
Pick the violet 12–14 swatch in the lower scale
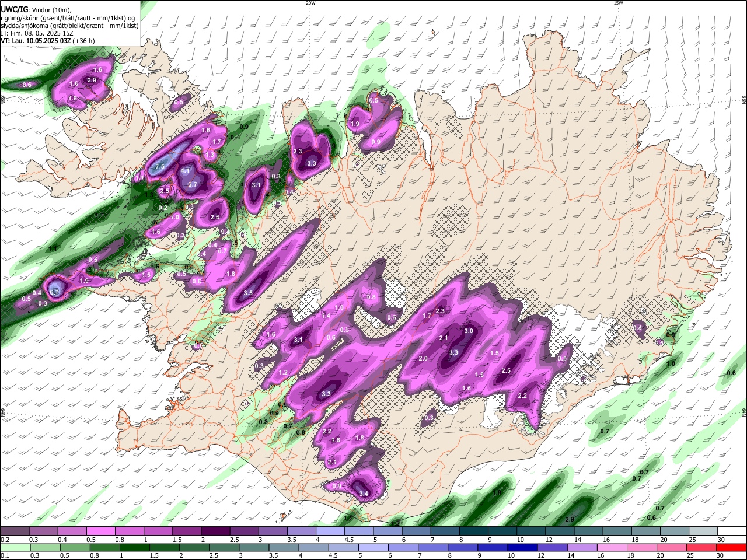point(552,548)
